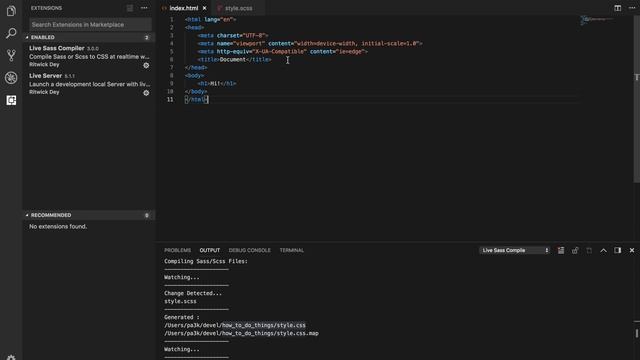This screenshot has width=640, height=360.
Task: Switch to the index.html editor tab
Action: [x=184, y=8]
